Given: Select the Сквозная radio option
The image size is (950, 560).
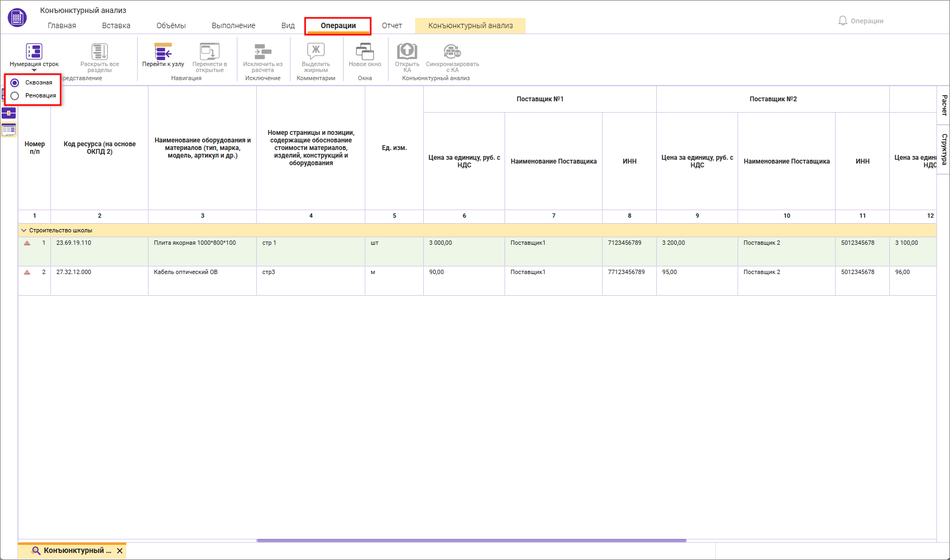Looking at the screenshot, I should [15, 83].
